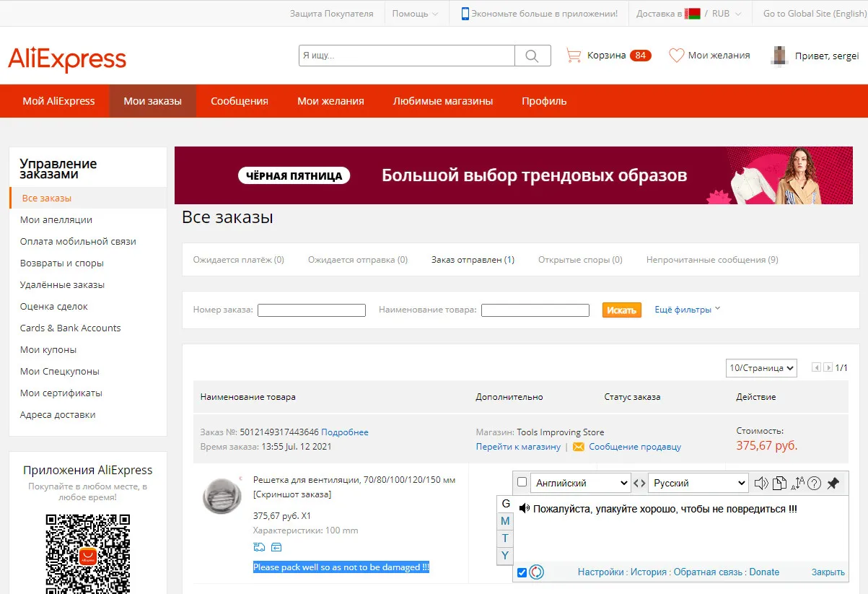Open Возвраты и споры in sidebar

[62, 263]
